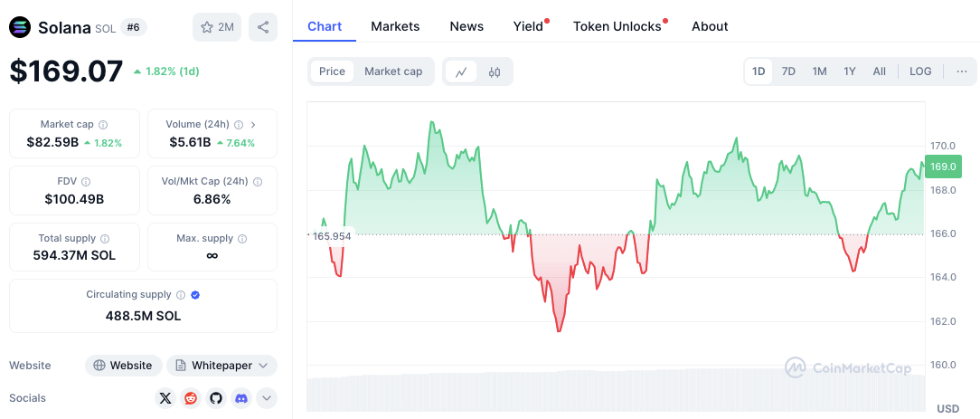Switch to candlestick chart icon
The image size is (980, 419).
pos(495,71)
